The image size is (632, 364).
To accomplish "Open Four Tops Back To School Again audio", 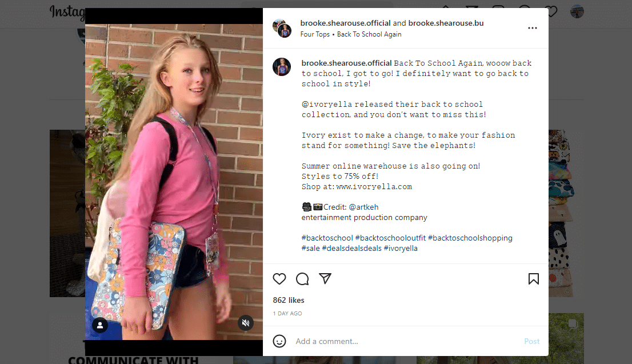I will pos(351,34).
